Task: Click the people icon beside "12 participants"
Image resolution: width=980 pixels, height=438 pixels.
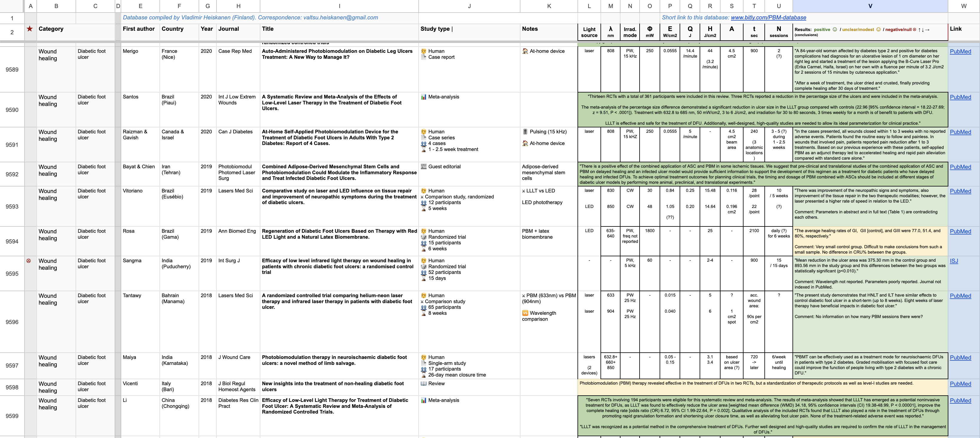Action: point(423,203)
